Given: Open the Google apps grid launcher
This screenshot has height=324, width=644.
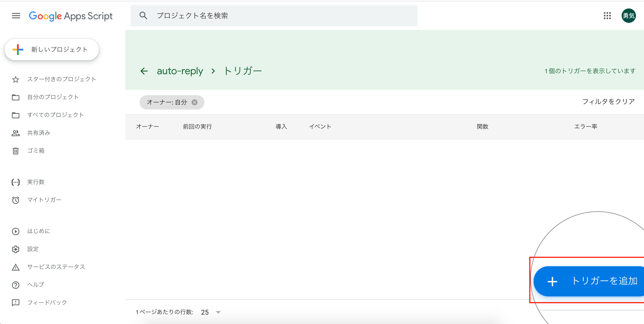Looking at the screenshot, I should coord(607,16).
